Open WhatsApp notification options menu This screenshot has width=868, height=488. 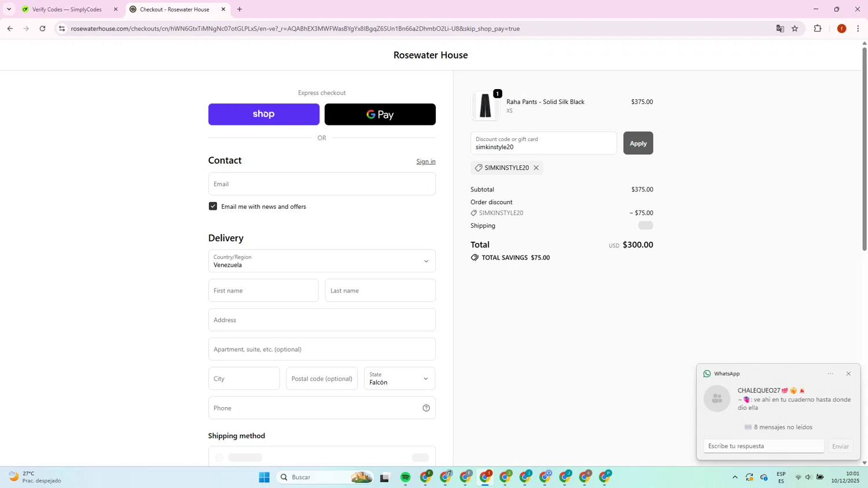click(x=830, y=374)
